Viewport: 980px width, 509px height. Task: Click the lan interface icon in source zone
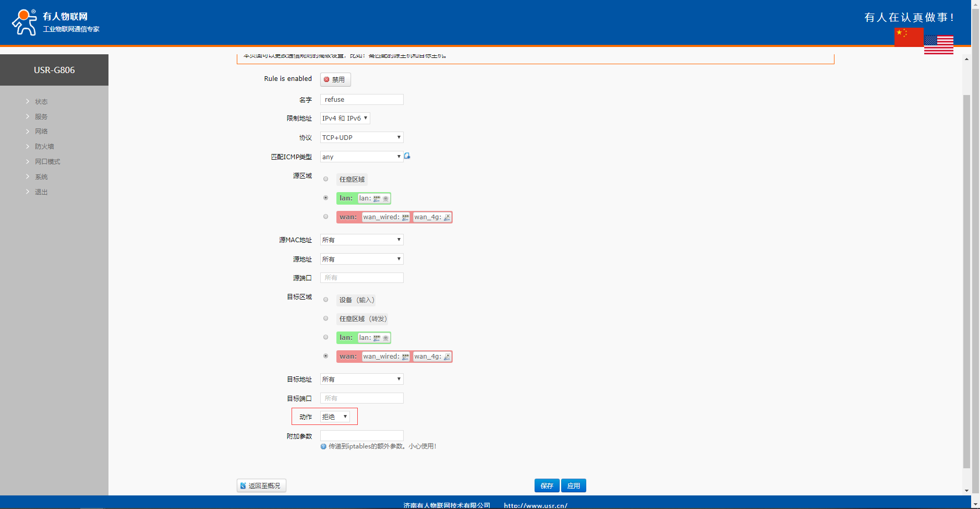click(377, 198)
